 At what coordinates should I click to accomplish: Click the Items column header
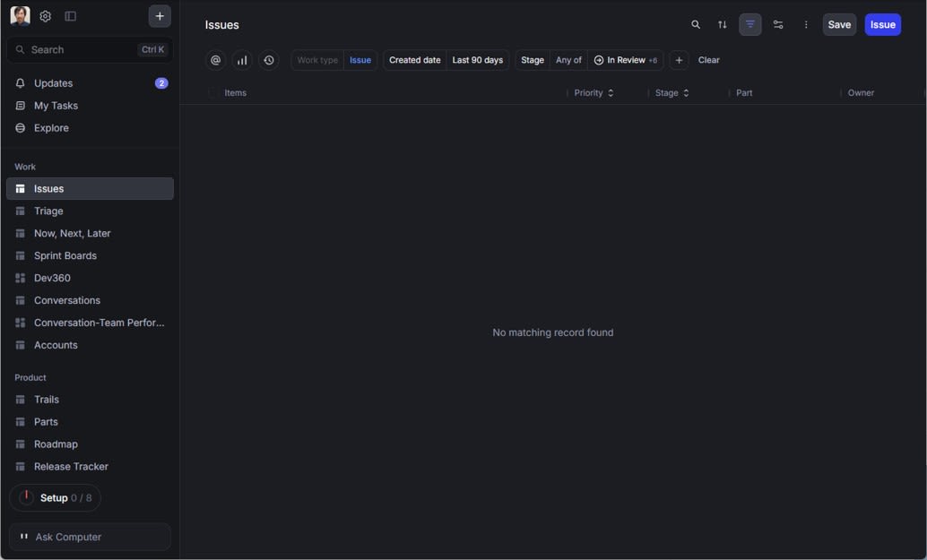(235, 93)
